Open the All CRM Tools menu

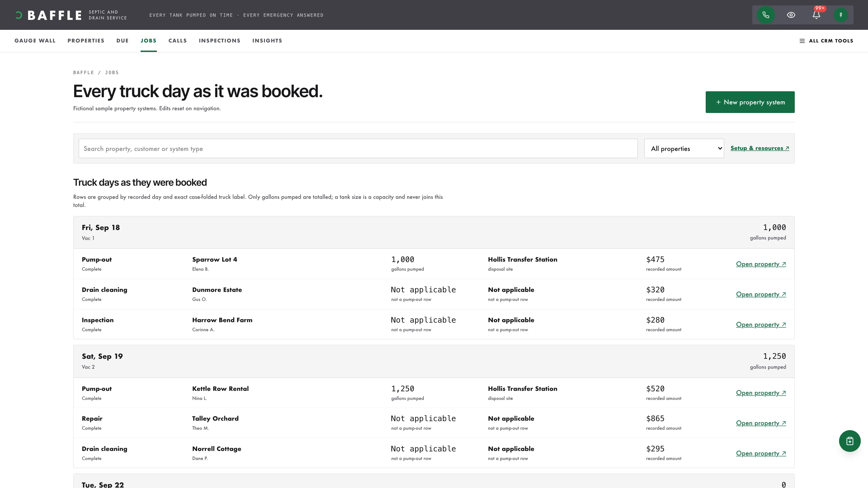click(826, 41)
